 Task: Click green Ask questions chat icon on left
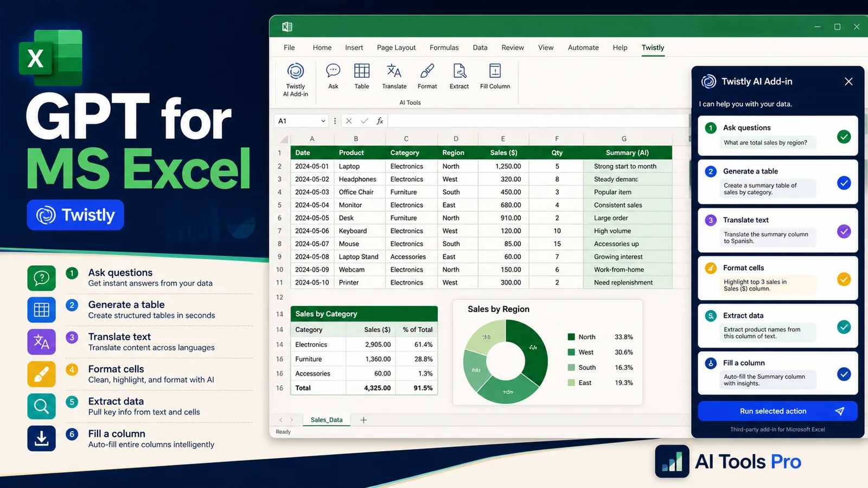[41, 278]
